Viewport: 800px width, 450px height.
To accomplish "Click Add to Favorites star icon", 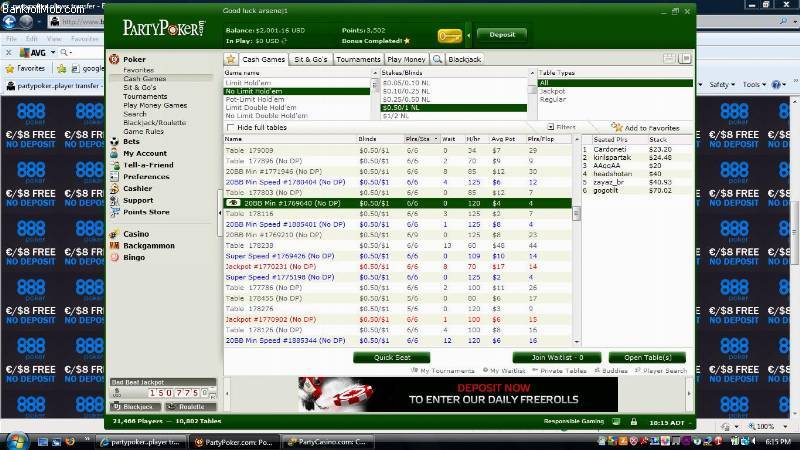I will click(617, 127).
